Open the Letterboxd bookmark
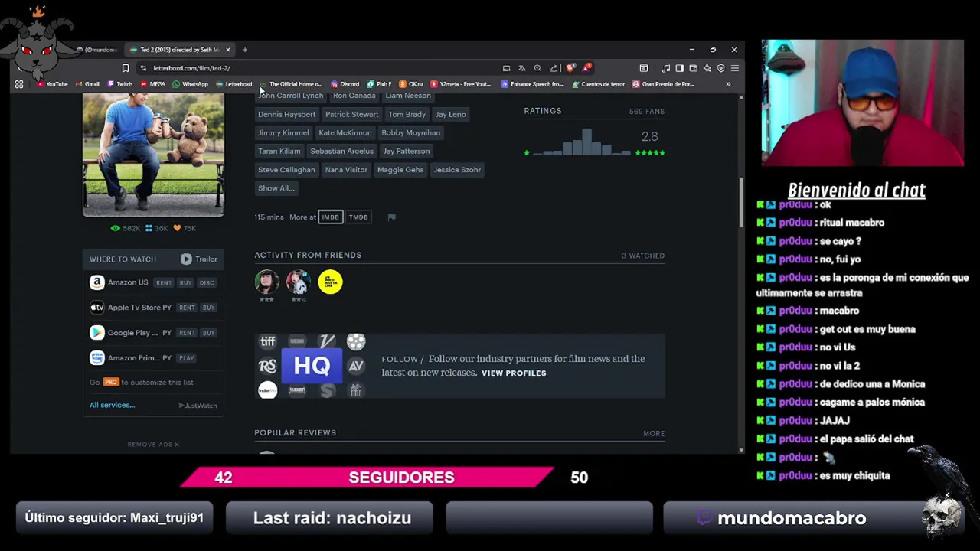This screenshot has height=551, width=980. pos(234,84)
